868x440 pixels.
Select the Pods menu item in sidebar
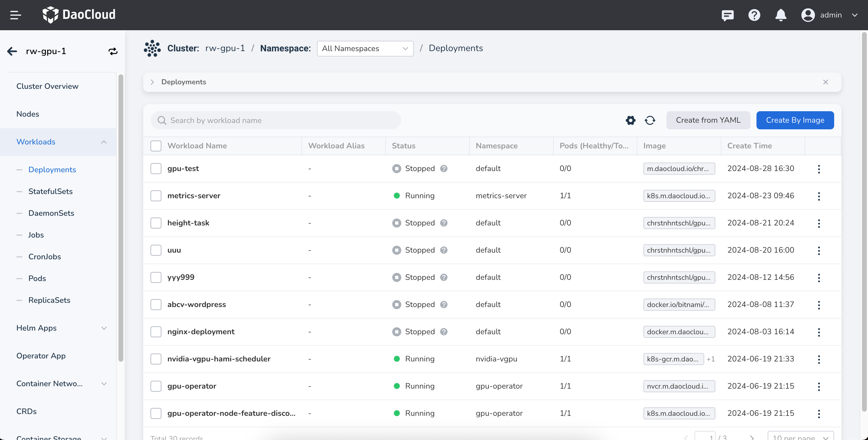coord(37,278)
